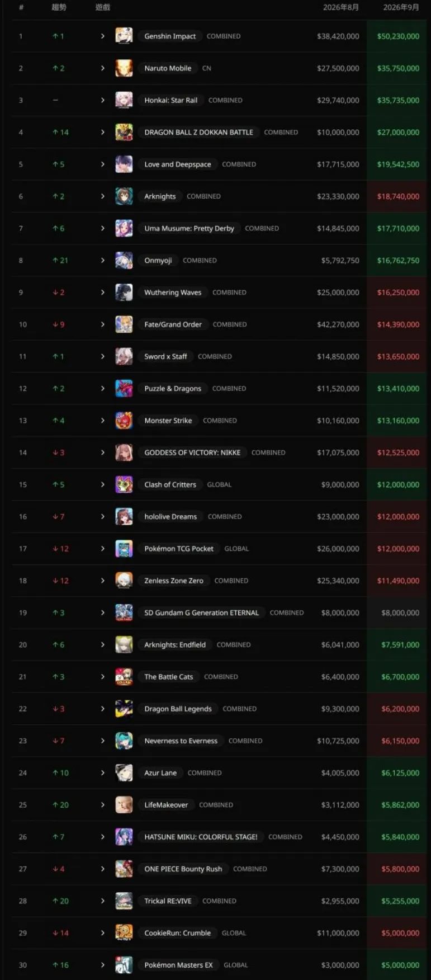The width and height of the screenshot is (431, 980).
Task: Click the Dragon Ball Z Dokkan Battle icon
Action: point(124,132)
